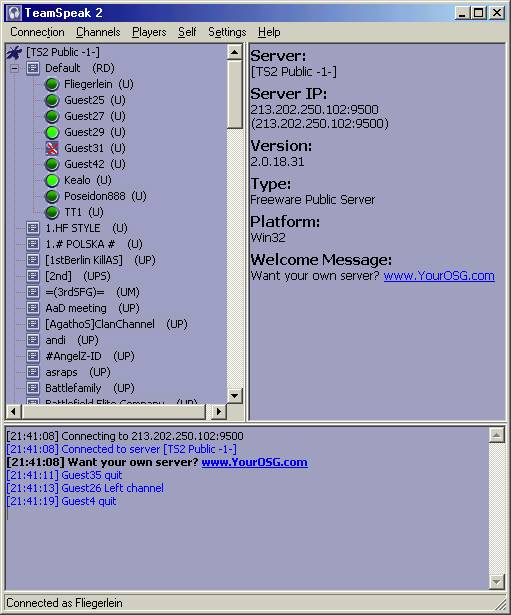Screen dimensions: 511x615
Task: Click TT1's status light
Action: tap(52, 213)
